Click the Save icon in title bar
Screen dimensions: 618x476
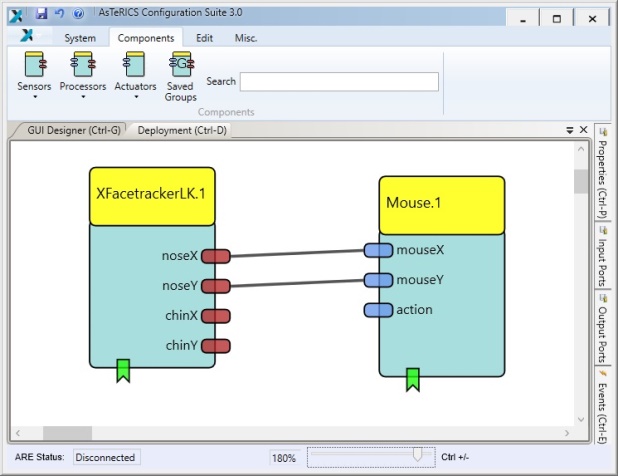click(x=41, y=14)
